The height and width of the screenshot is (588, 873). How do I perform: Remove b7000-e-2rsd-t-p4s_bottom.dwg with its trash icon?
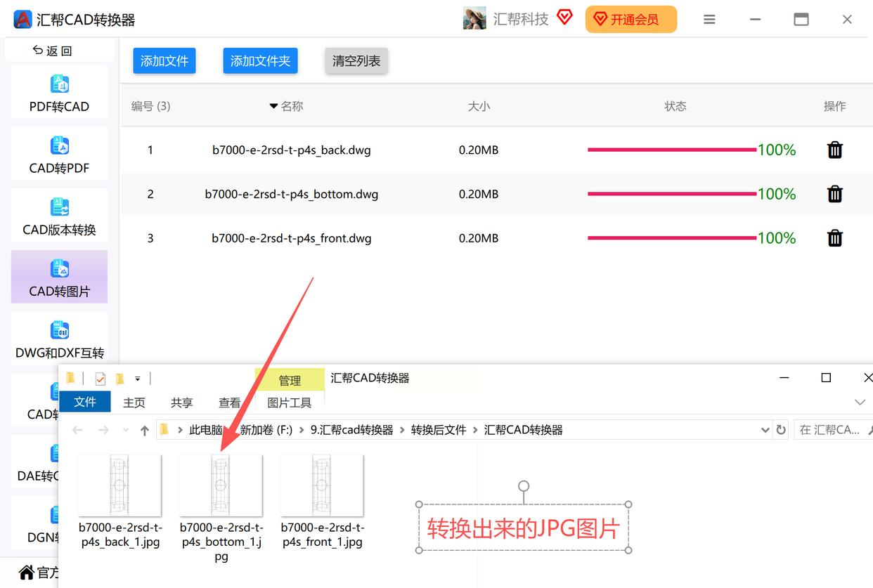click(x=835, y=194)
